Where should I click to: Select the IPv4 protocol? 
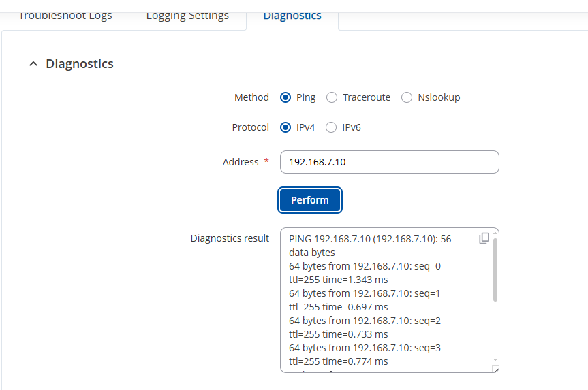(x=286, y=127)
